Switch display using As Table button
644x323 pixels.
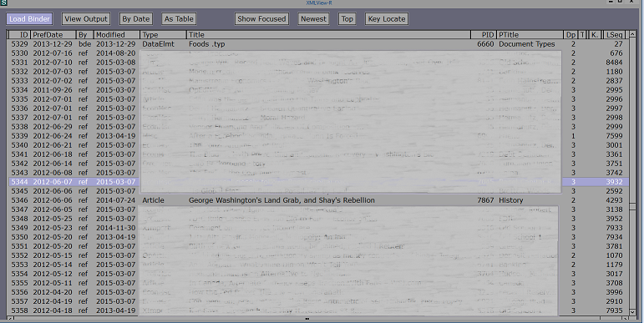point(179,19)
